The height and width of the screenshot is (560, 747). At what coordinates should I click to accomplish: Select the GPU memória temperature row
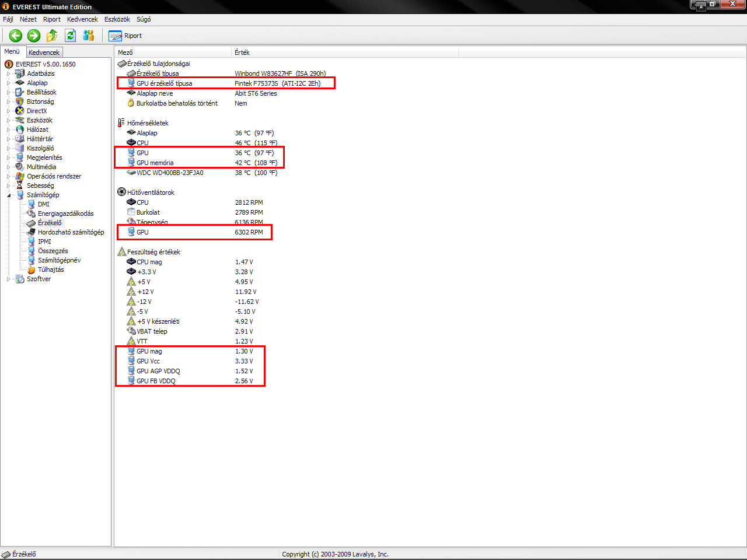[202, 163]
